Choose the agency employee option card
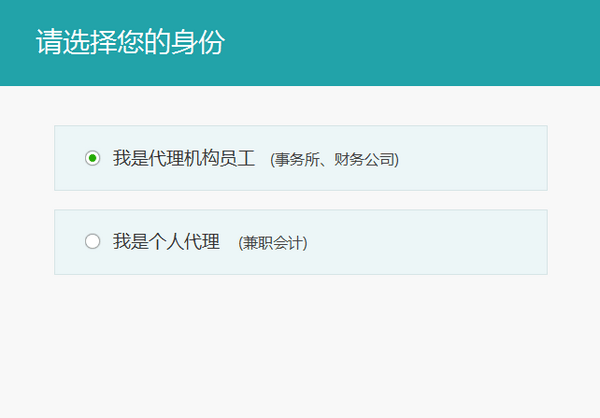Screen dimensions: 600x418 click(300, 158)
